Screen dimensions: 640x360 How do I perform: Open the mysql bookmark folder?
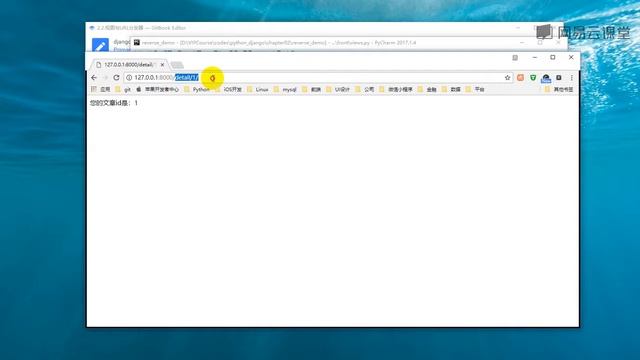[285, 89]
